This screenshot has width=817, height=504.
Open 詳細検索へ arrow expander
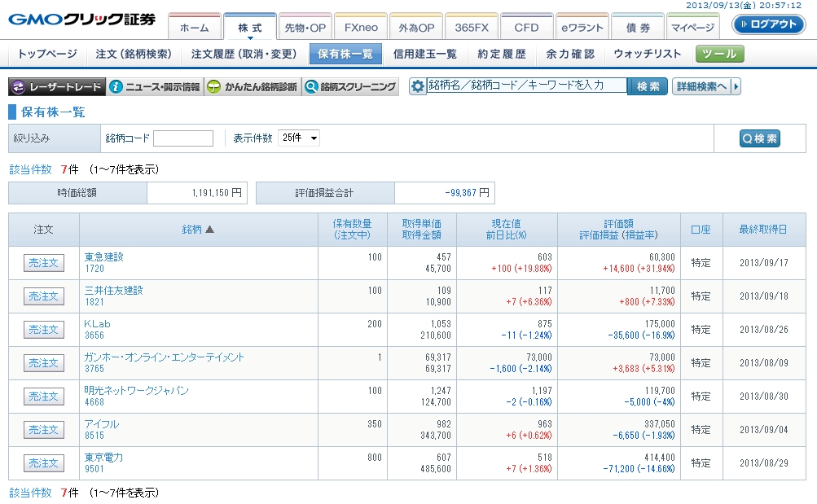coord(736,86)
